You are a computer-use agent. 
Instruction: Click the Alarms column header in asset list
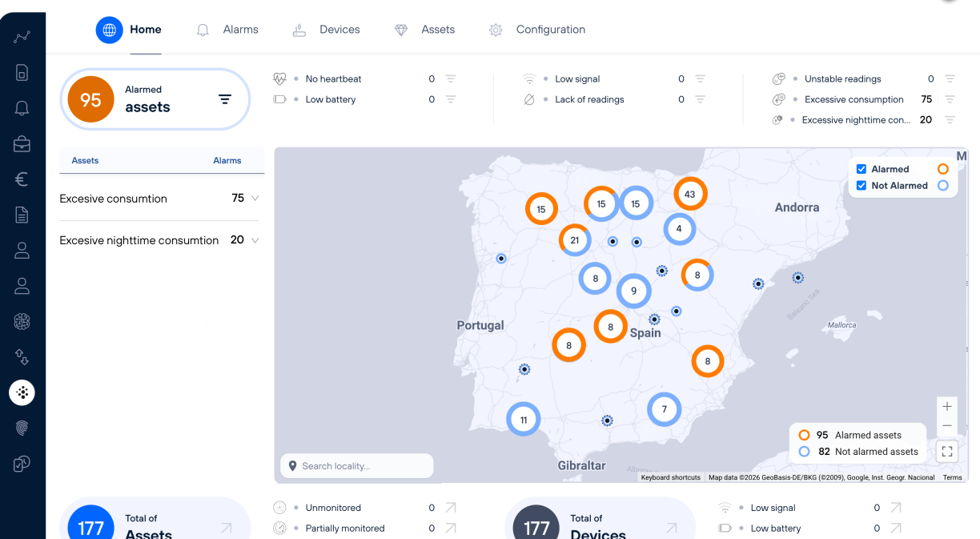(227, 160)
